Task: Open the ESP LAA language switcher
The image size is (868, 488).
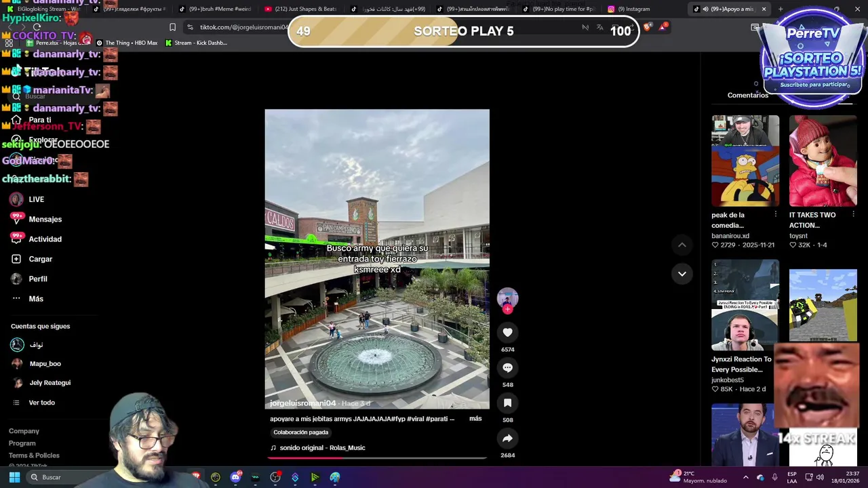Action: click(x=792, y=477)
